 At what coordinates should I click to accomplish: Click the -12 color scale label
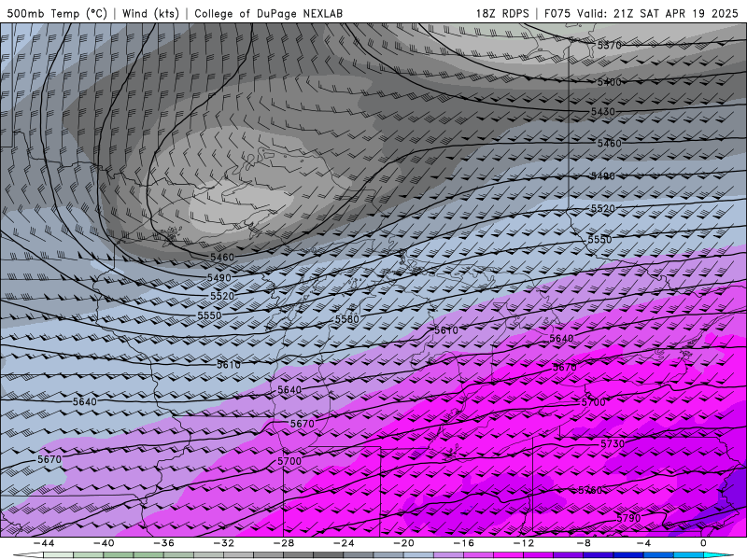pos(524,543)
